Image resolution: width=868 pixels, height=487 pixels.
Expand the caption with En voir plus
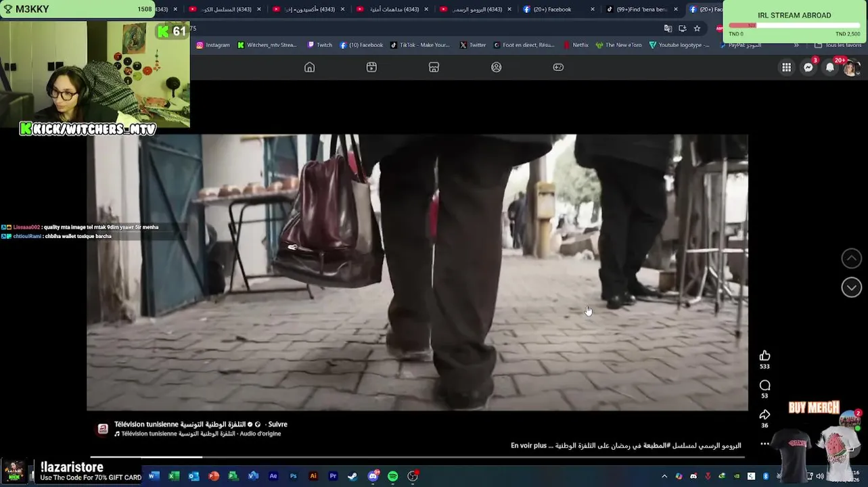pyautogui.click(x=528, y=446)
